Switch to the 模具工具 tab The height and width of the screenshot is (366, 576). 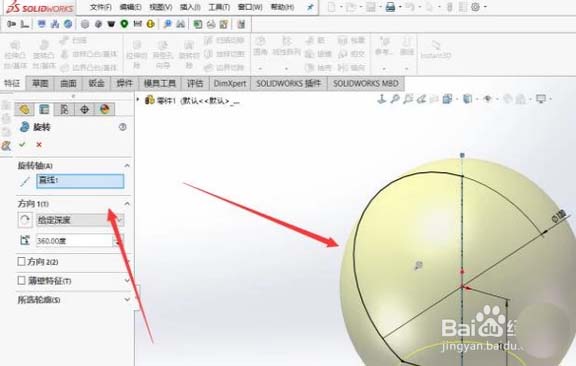(x=160, y=83)
